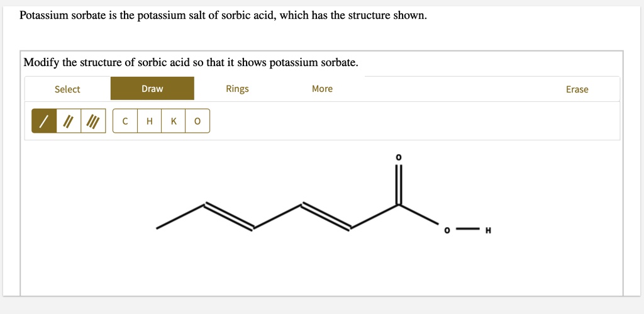This screenshot has width=644, height=314.
Task: Click the C=O double bond
Action: 399,184
